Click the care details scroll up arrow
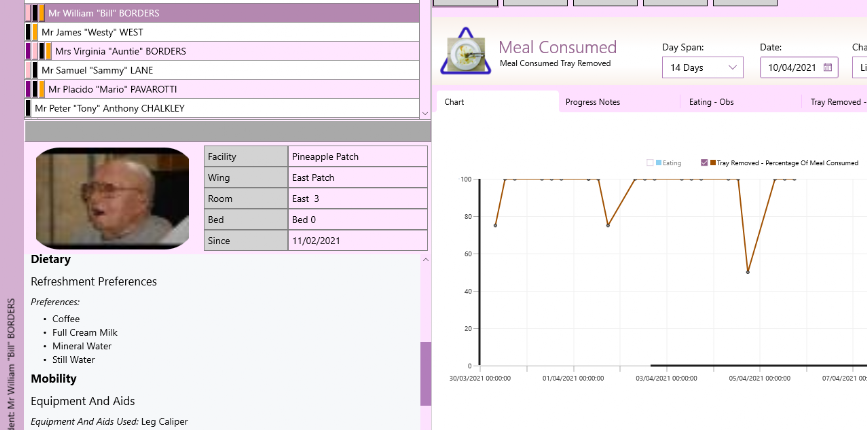This screenshot has width=867, height=430. [x=425, y=260]
